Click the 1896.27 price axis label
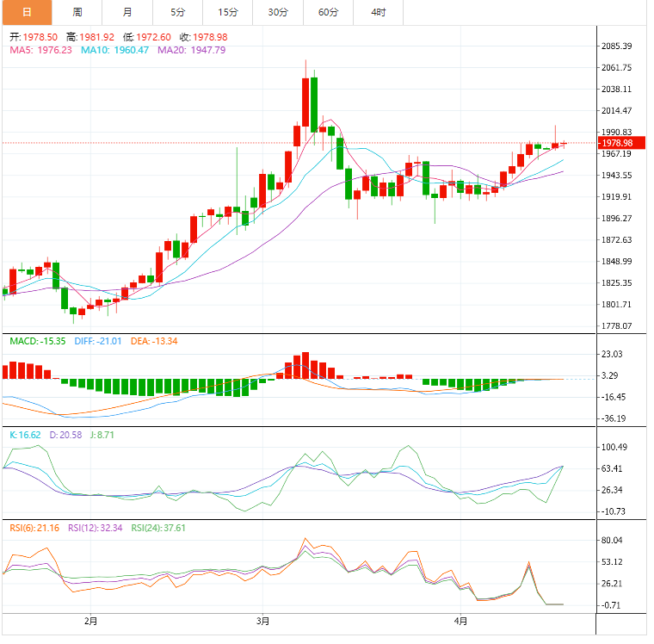 tap(616, 219)
